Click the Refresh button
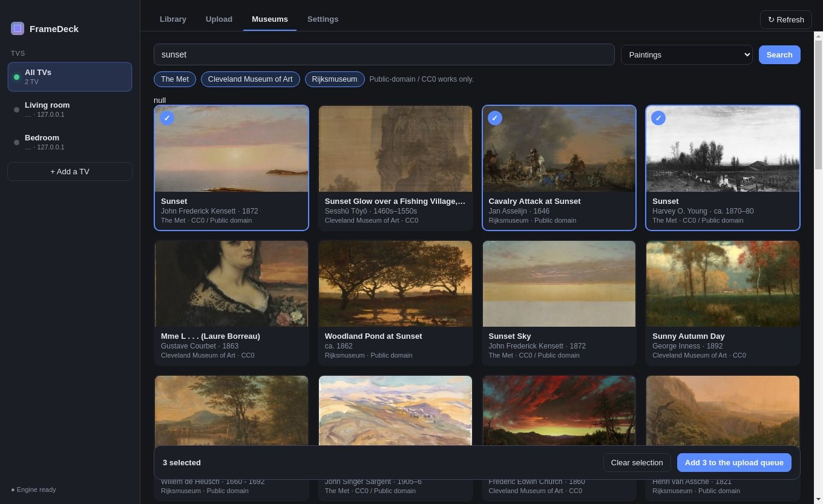823x504 pixels. (785, 19)
